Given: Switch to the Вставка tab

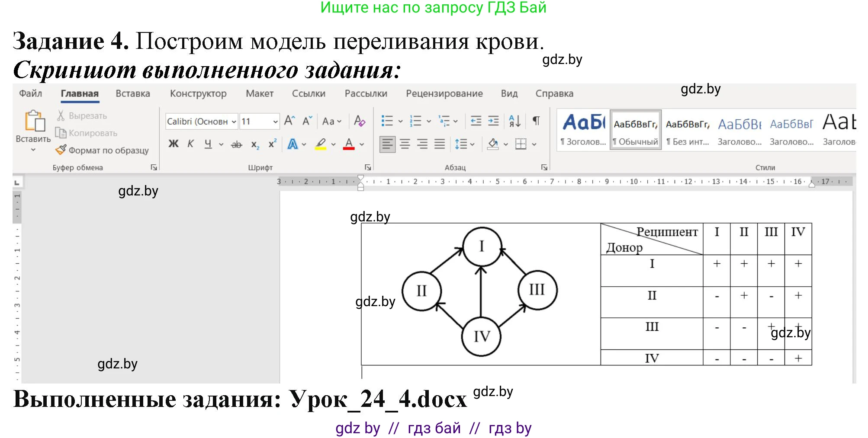Looking at the screenshot, I should [x=132, y=93].
